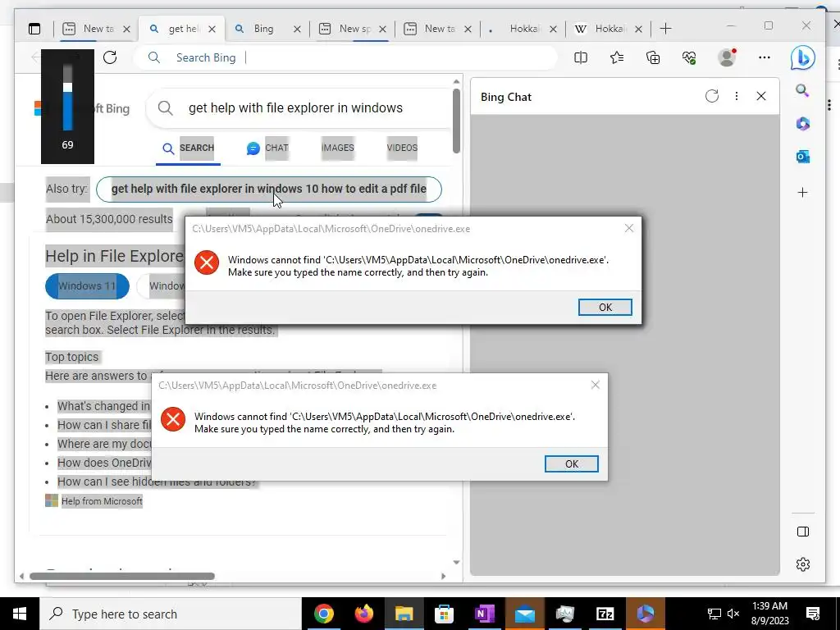The height and width of the screenshot is (630, 840).
Task: Click the 'Also try' suggestion about pdf file
Action: pyautogui.click(x=268, y=189)
